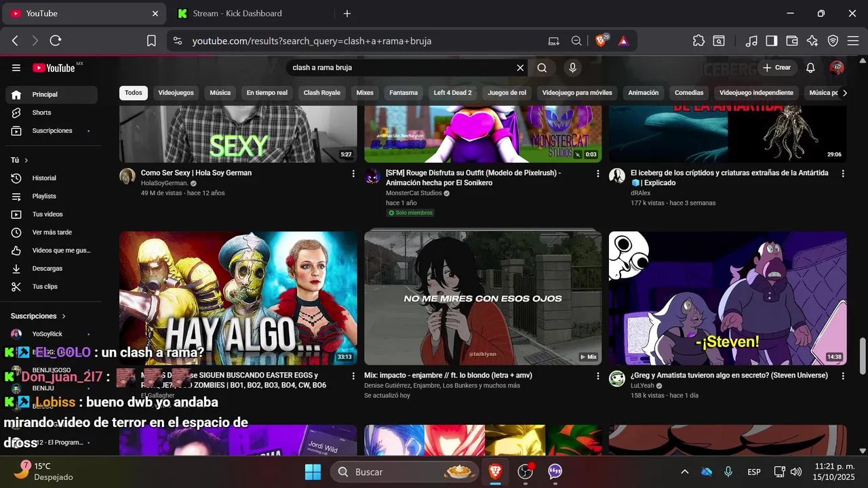Open the notifications bell
868x488 pixels.
point(810,68)
